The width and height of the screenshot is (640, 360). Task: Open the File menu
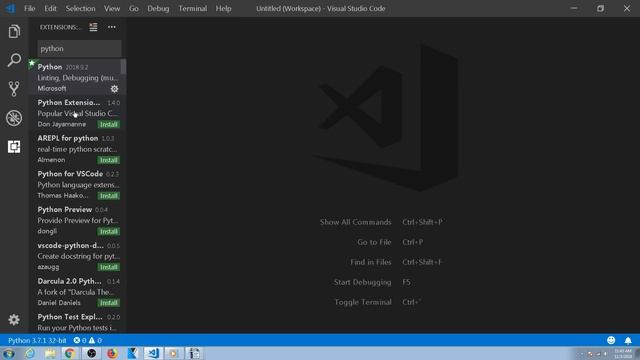(29, 9)
